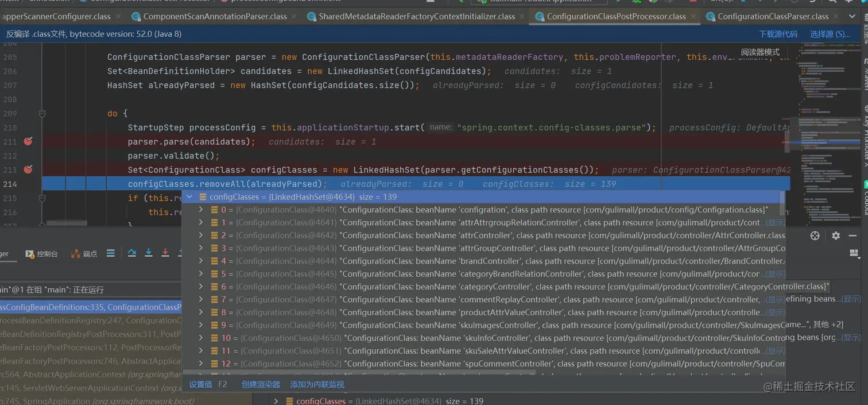Close SharedMetadataReaderFactoryContextInitializer.class tab
The height and width of the screenshot is (405, 868).
(x=522, y=16)
